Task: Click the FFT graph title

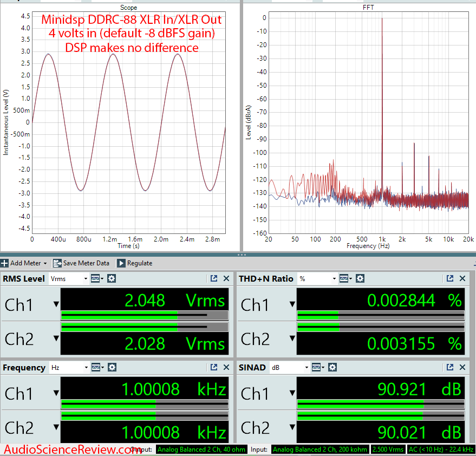Action: click(x=368, y=7)
